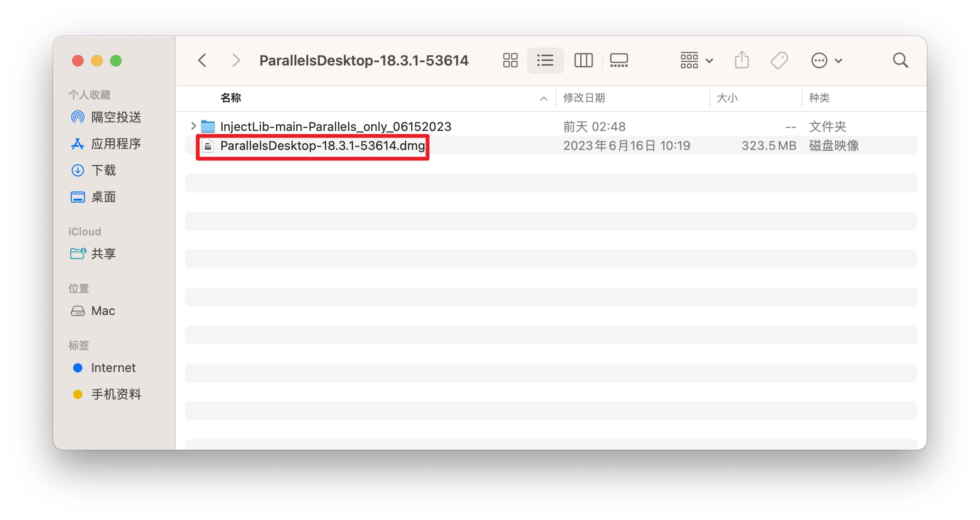Switch to gallery view

tap(619, 60)
